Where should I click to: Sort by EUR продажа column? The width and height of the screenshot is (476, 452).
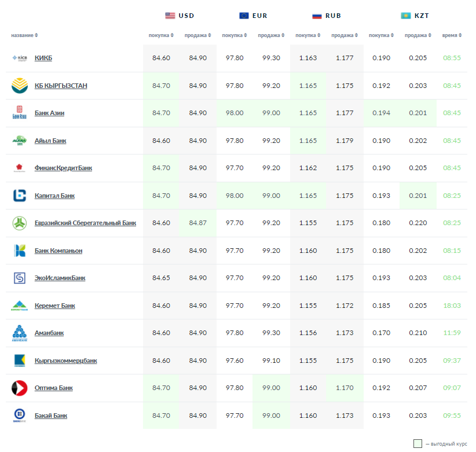[x=271, y=35]
